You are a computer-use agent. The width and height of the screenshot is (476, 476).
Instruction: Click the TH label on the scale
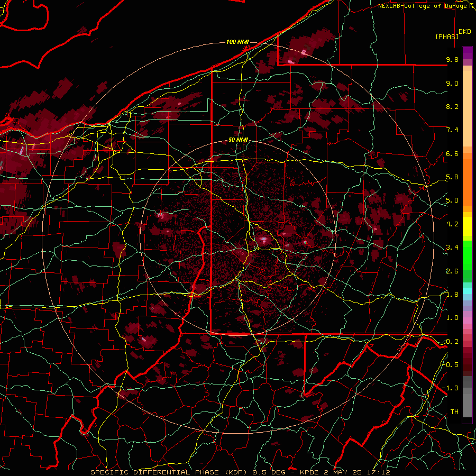pos(454,412)
